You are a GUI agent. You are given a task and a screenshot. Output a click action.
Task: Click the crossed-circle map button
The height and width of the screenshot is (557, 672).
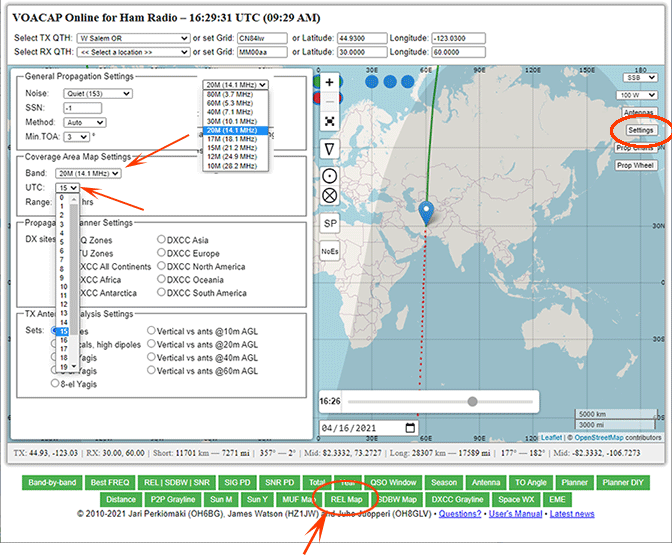pyautogui.click(x=329, y=196)
